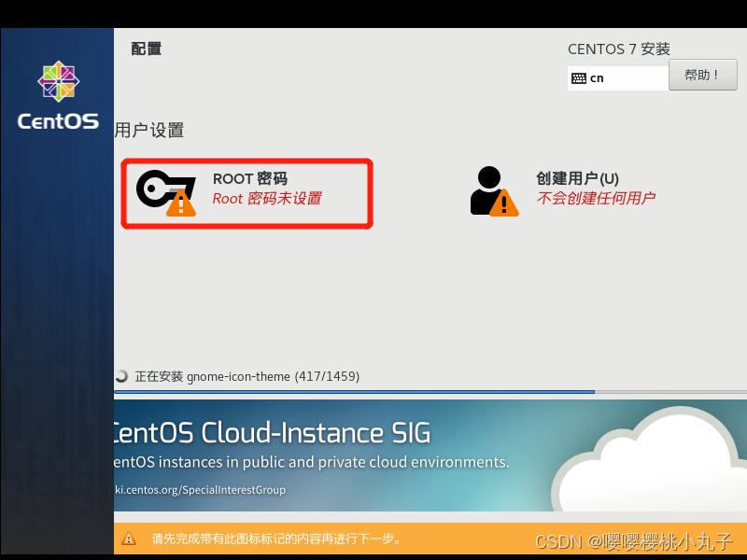
Task: Click '不会创建任何用户' warning text
Action: coord(596,198)
